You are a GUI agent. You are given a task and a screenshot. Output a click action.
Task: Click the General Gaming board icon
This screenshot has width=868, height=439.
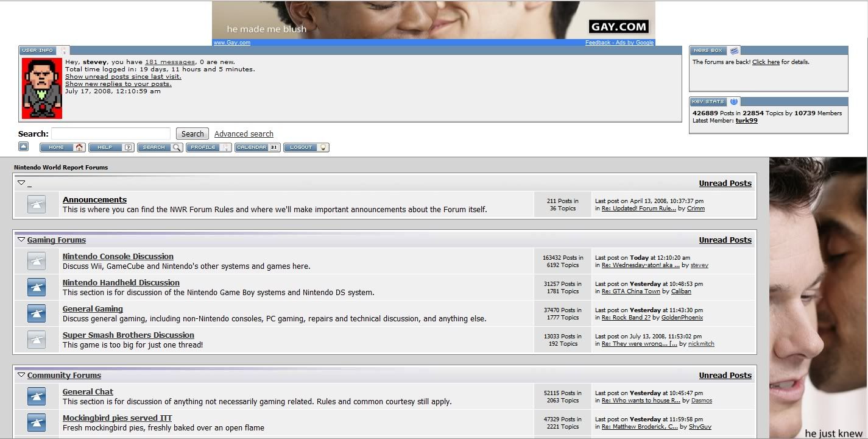coord(37,314)
